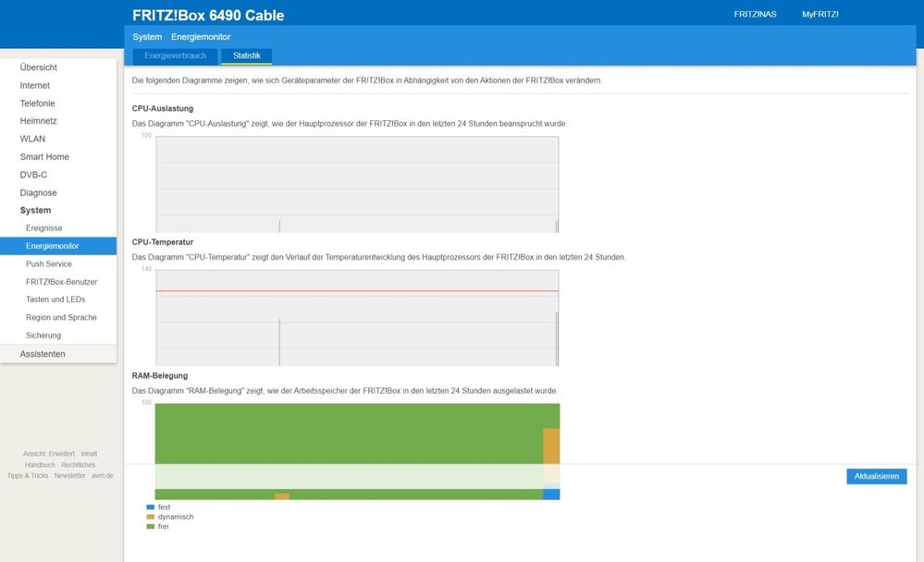Click the System breadcrumb

[147, 37]
